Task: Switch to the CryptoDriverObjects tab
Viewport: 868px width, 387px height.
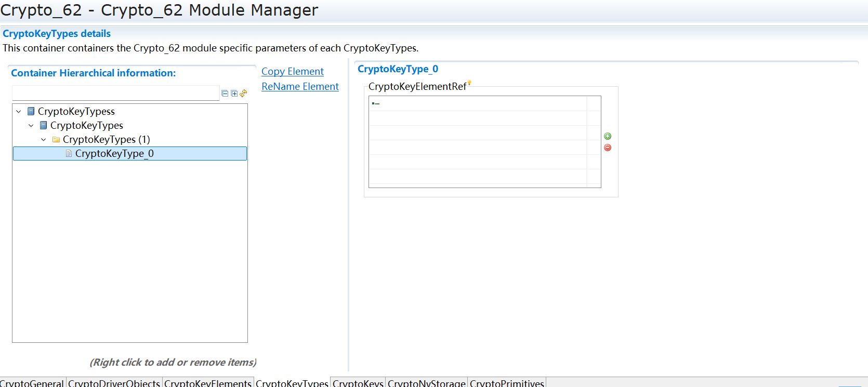Action: coord(114,383)
